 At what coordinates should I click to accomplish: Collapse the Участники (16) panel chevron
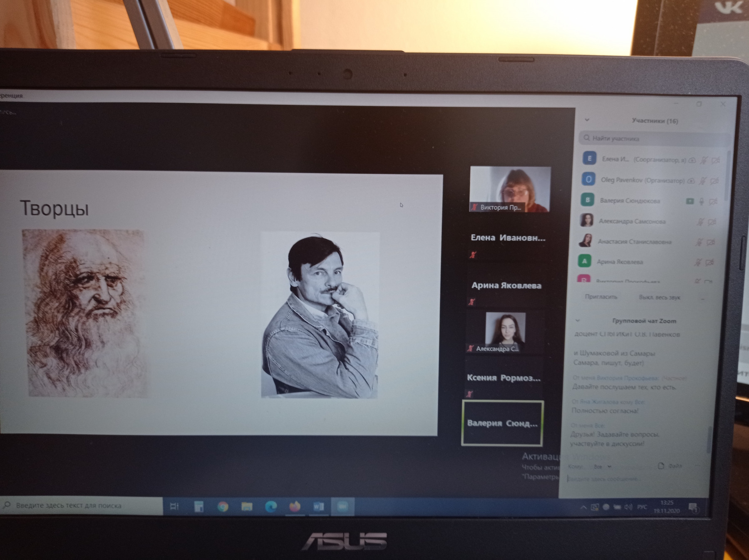[587, 120]
